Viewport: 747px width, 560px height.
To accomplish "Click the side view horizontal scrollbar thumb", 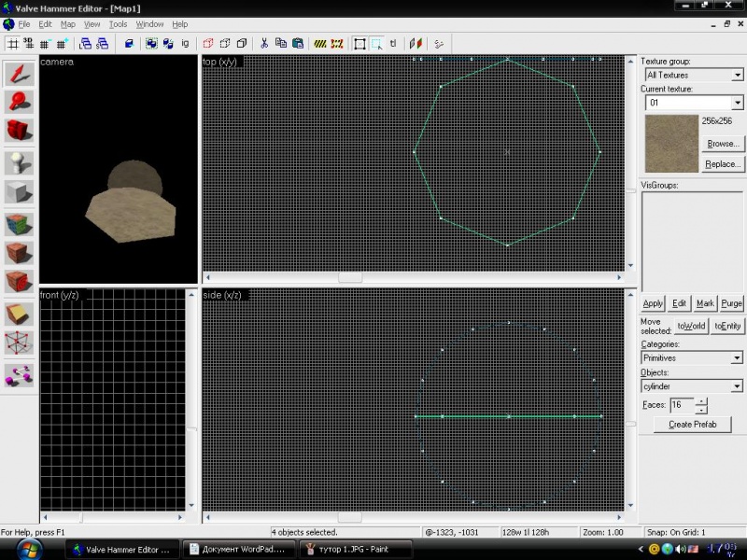I will pyautogui.click(x=349, y=517).
